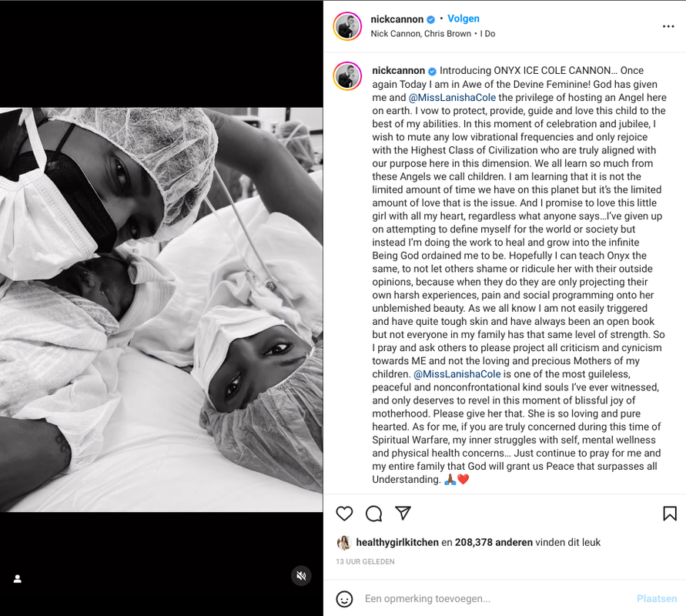Click the nickcannon avatar beside the caption

(347, 76)
